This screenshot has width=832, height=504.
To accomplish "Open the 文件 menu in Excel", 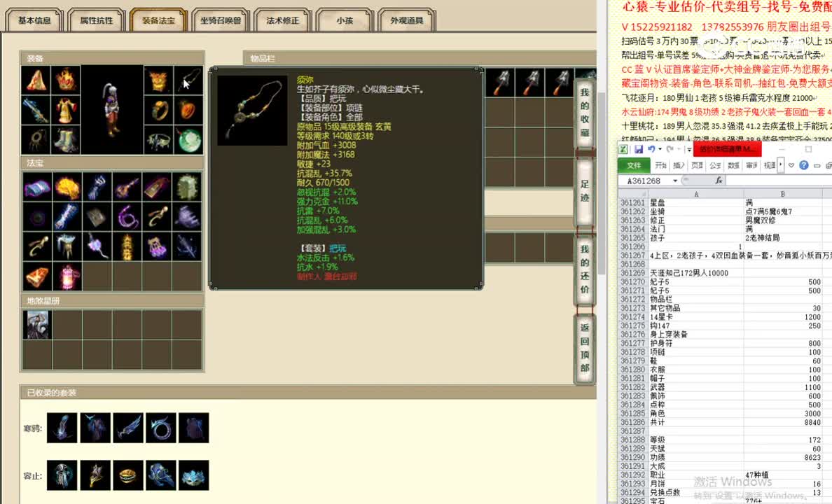I will 633,165.
